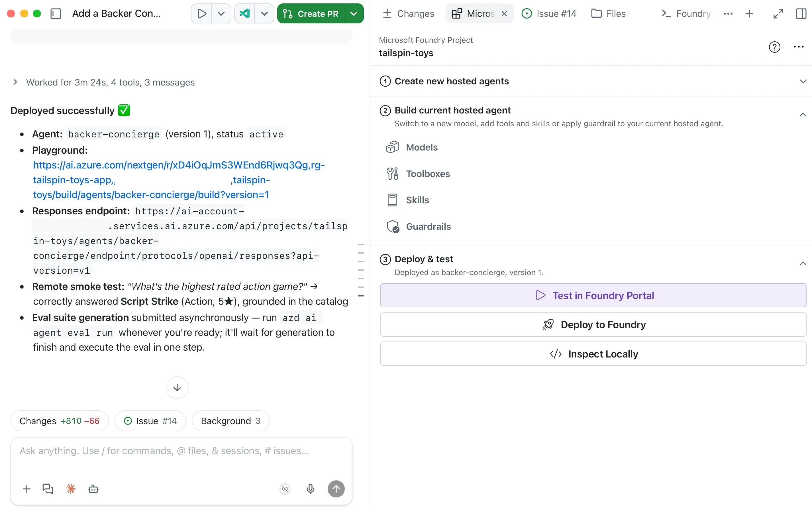Viewport: 812px width, 508px height.
Task: Select the orange Claude model icon
Action: pos(71,489)
